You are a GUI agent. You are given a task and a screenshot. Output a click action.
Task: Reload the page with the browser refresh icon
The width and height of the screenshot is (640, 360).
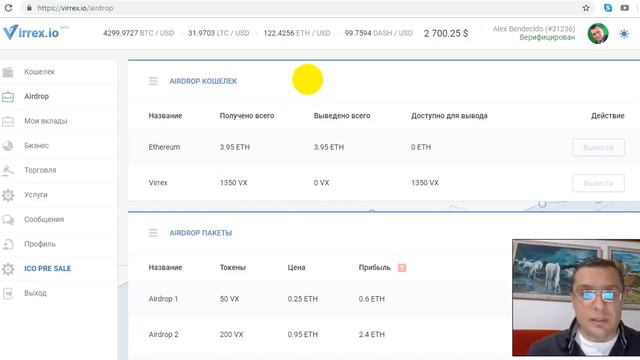[8, 8]
